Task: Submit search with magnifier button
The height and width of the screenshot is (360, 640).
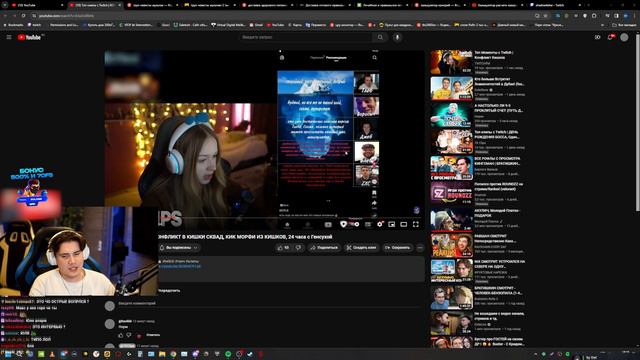Action: [x=380, y=37]
